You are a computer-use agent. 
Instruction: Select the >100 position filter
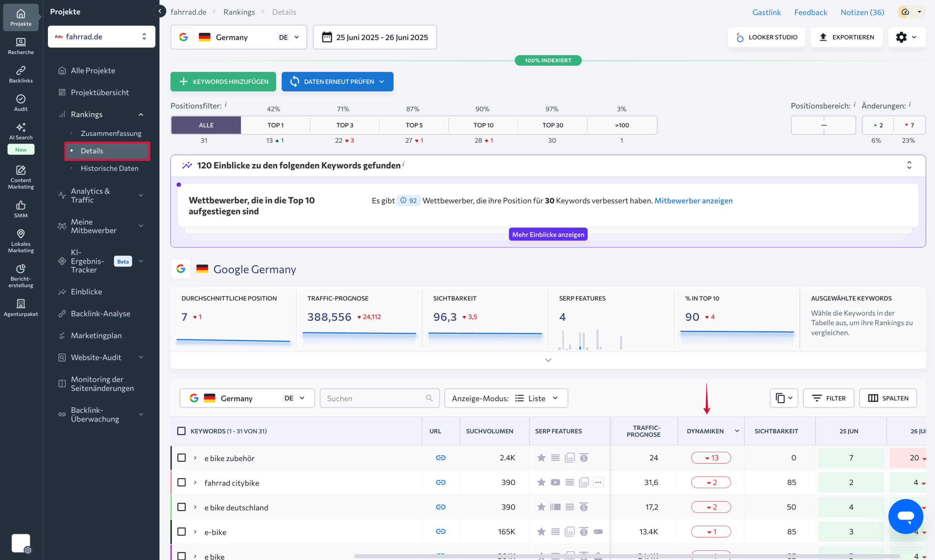pyautogui.click(x=622, y=125)
